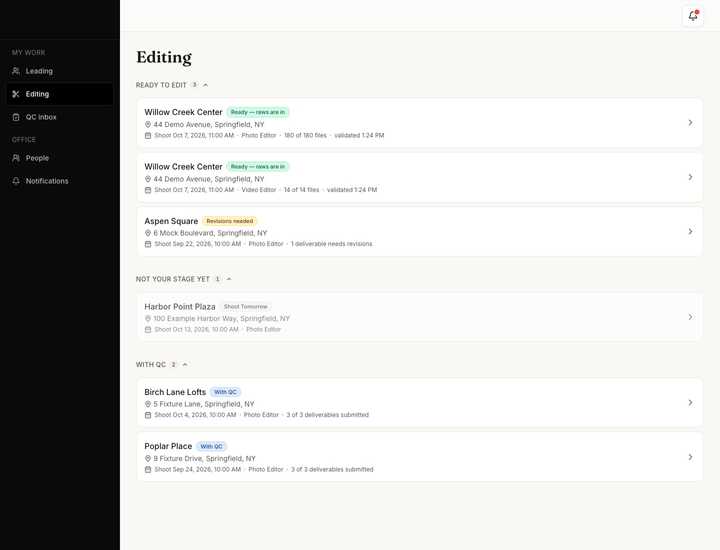Click calendar icon in Birch Lane Lofts card
The image size is (720, 550).
(148, 415)
